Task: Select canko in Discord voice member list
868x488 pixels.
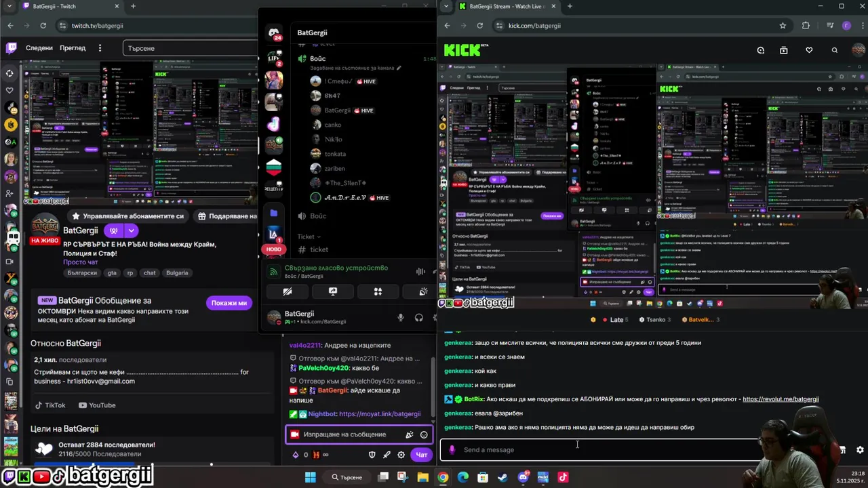Action: [x=333, y=125]
